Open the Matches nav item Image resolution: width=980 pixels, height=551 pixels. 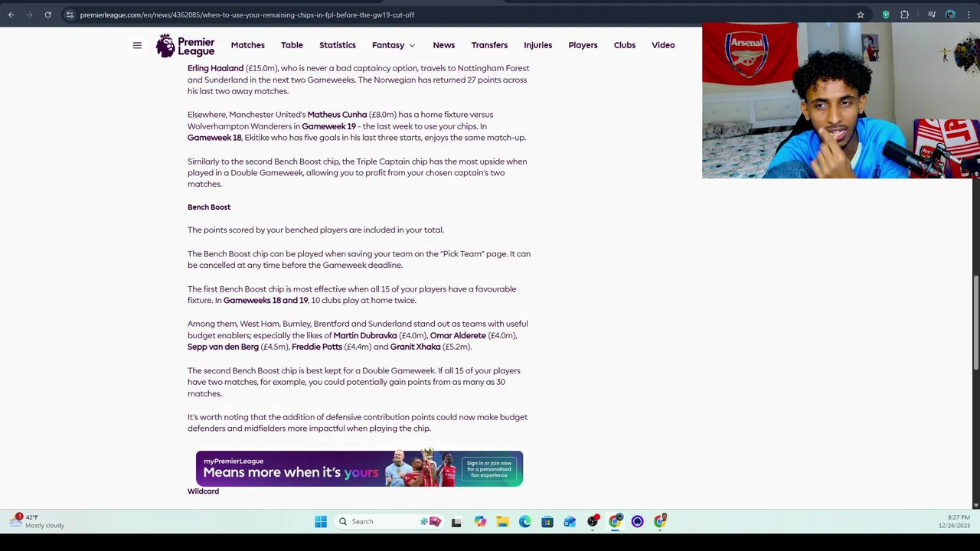pos(248,45)
